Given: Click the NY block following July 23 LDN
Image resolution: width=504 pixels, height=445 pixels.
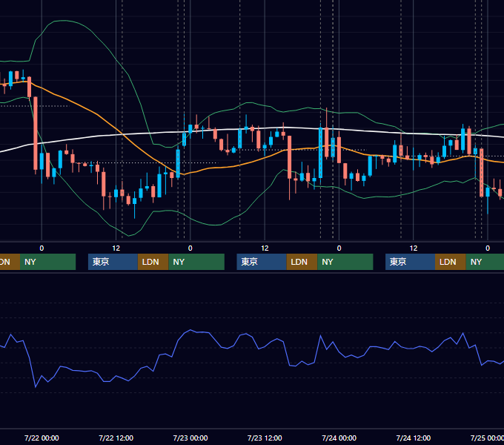Looking at the screenshot, I should point(345,262).
